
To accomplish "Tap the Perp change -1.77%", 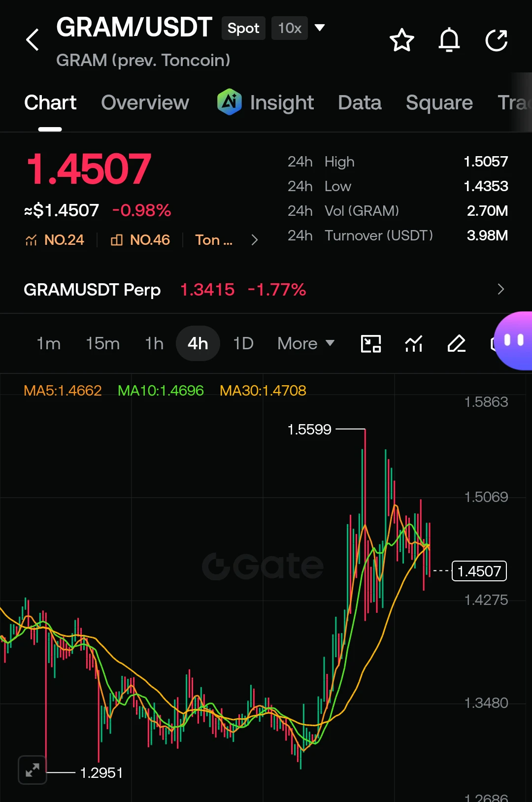I will click(277, 290).
